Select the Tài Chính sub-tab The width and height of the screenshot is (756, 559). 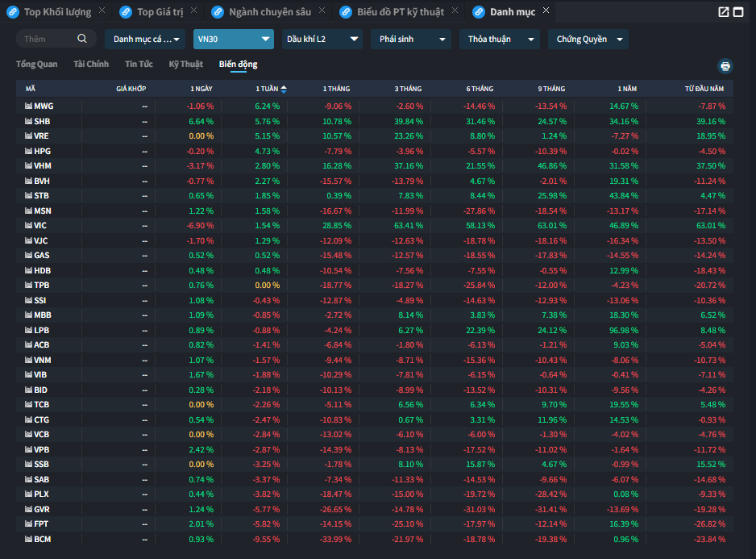(x=91, y=65)
